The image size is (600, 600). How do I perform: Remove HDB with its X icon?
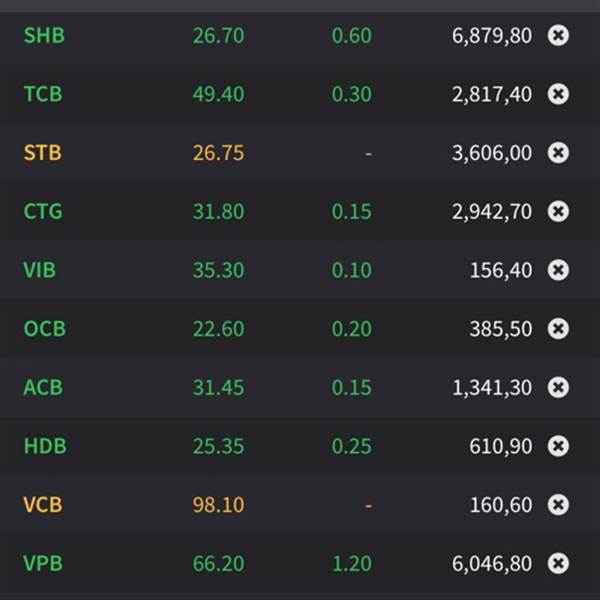[558, 446]
